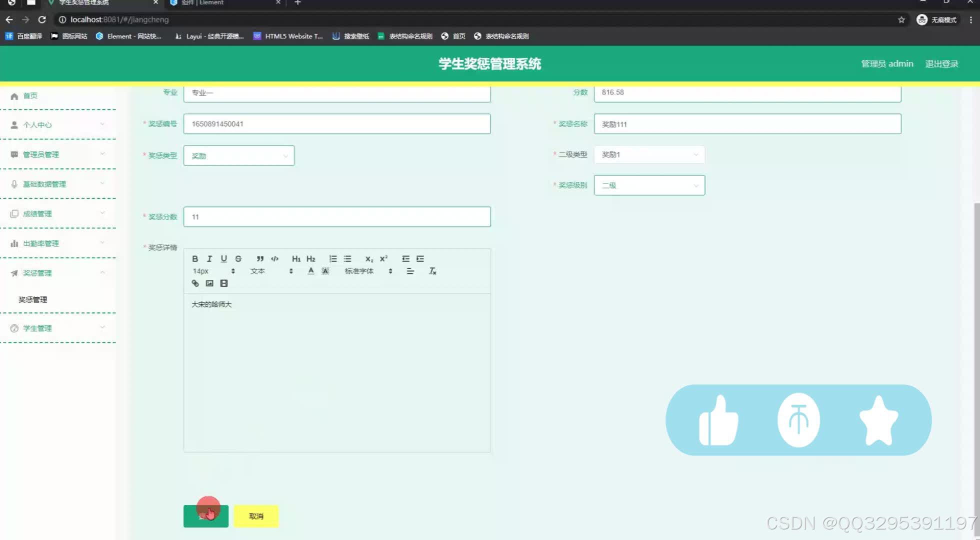980x540 pixels.
Task: Click 退出登录 to log out
Action: (941, 64)
